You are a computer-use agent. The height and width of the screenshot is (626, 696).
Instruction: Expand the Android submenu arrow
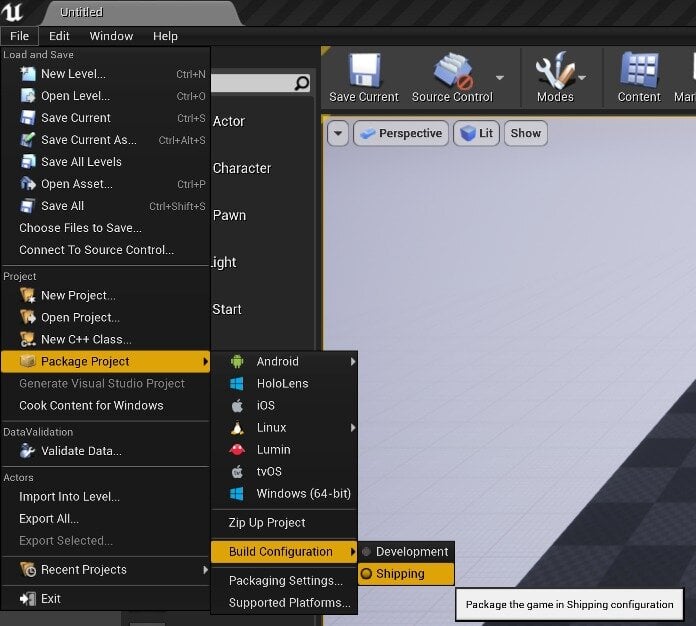(353, 362)
